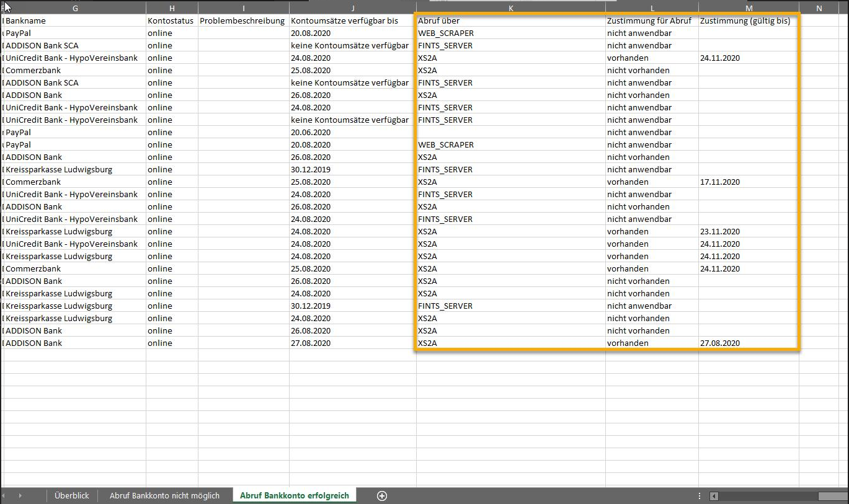Select the Zustimmung für Abruf header cell
The image size is (849, 504).
pos(652,20)
